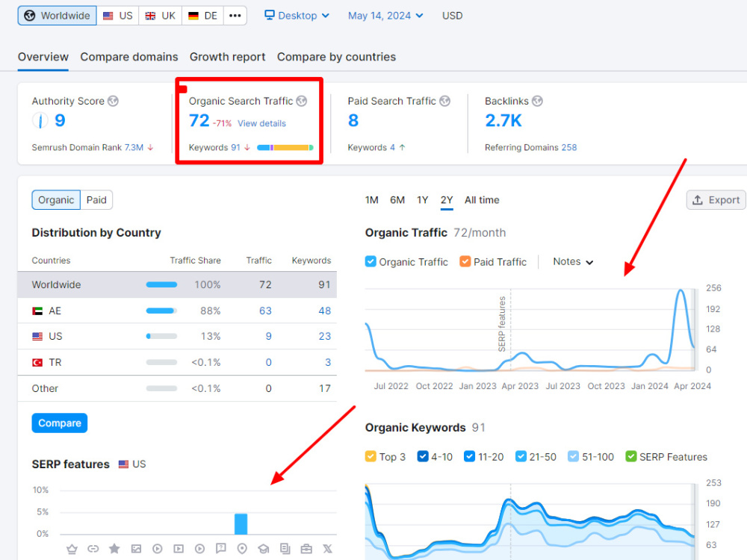Select the square video play SERP icon
Screen dimensions: 747x560
click(x=179, y=549)
